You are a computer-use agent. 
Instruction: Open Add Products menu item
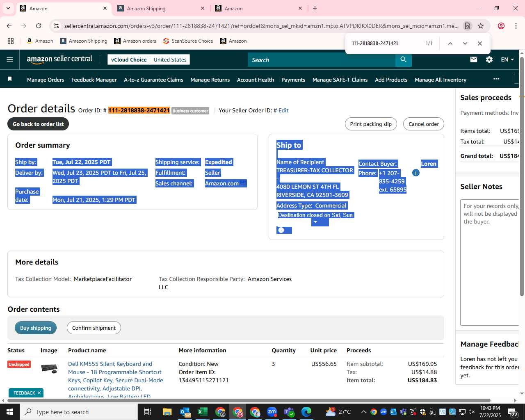point(391,80)
